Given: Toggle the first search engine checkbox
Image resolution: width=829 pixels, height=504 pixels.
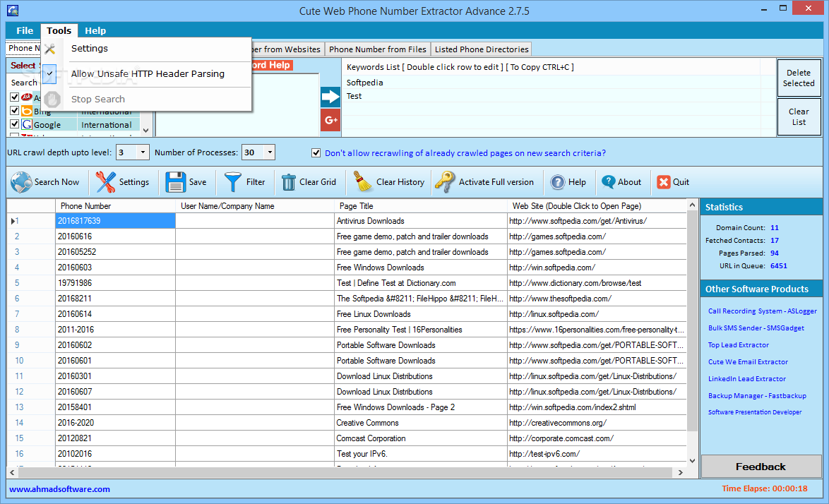Looking at the screenshot, I should 14,97.
